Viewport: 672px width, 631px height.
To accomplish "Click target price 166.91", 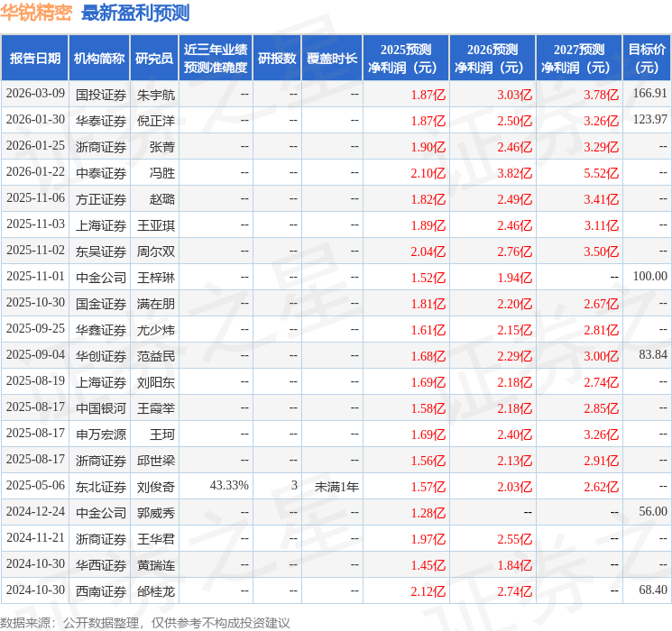I will click(650, 94).
